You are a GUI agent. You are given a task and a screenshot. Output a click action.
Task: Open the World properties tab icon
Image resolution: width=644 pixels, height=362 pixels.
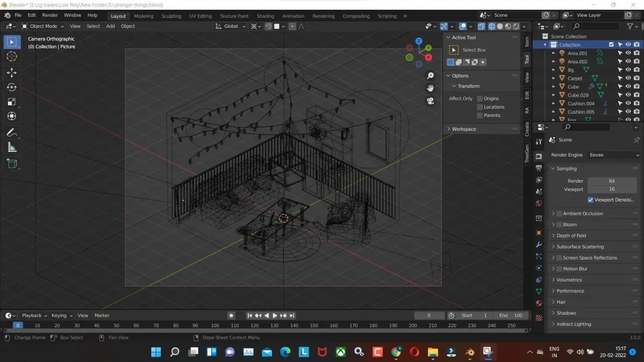tap(539, 204)
